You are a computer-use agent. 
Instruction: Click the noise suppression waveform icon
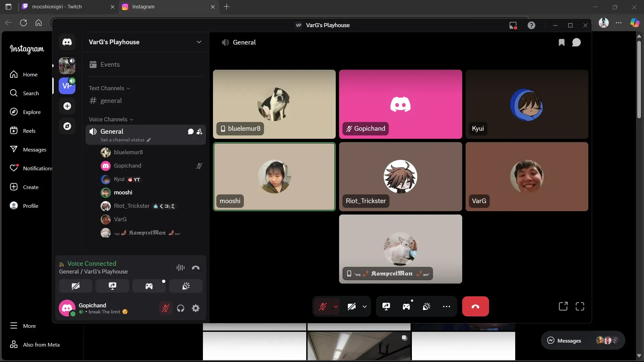pyautogui.click(x=180, y=267)
